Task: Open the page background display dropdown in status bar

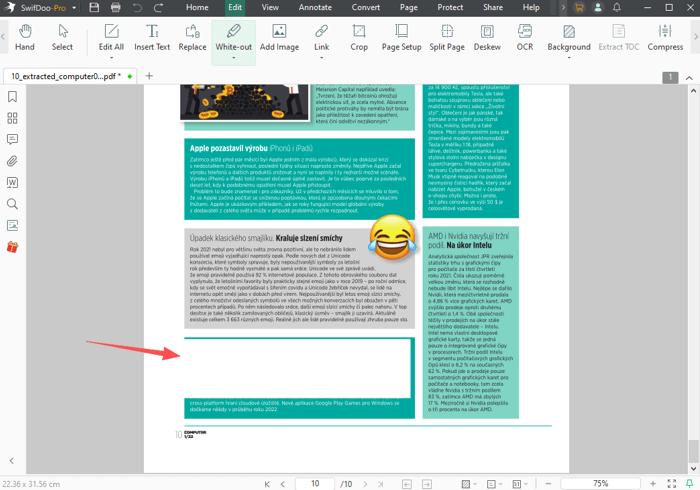Action: point(469,484)
